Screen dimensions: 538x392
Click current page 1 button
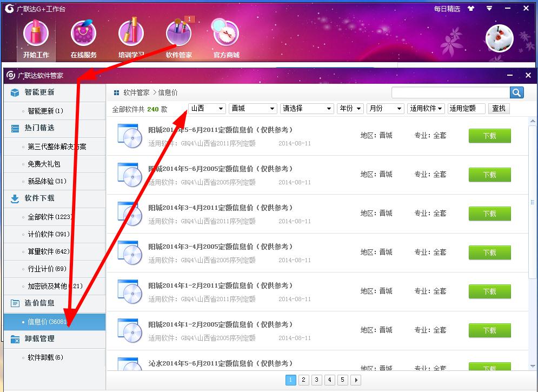pyautogui.click(x=290, y=380)
